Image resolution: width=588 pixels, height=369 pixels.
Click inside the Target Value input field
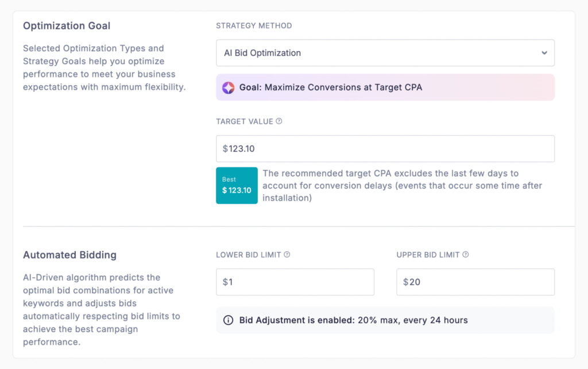click(385, 148)
